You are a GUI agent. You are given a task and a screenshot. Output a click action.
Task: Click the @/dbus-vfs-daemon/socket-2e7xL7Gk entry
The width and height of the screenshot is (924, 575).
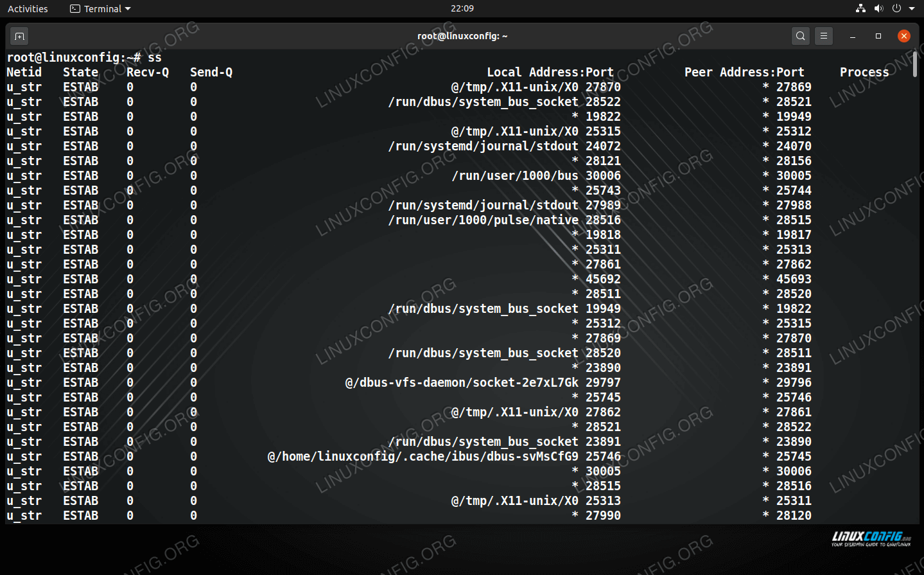pos(462,382)
